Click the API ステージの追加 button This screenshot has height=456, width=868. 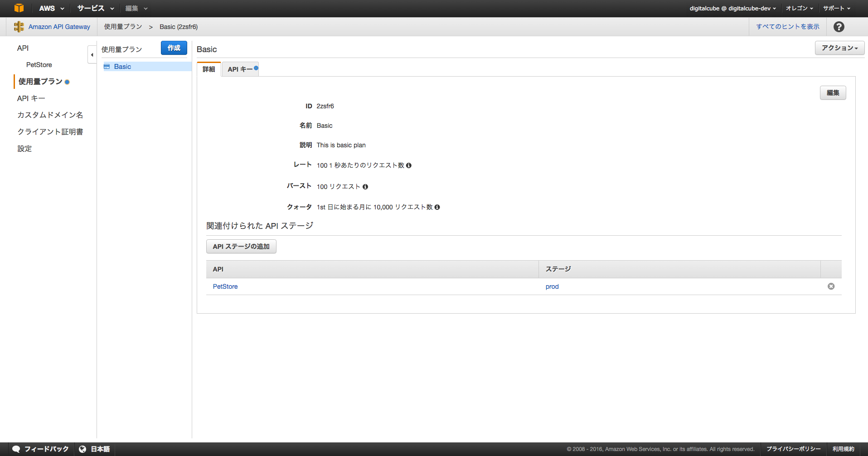point(241,247)
